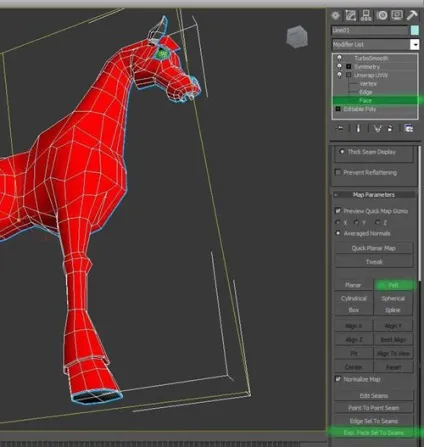Click Remove Modifier trash icon
This screenshot has height=447, width=424.
click(390, 128)
